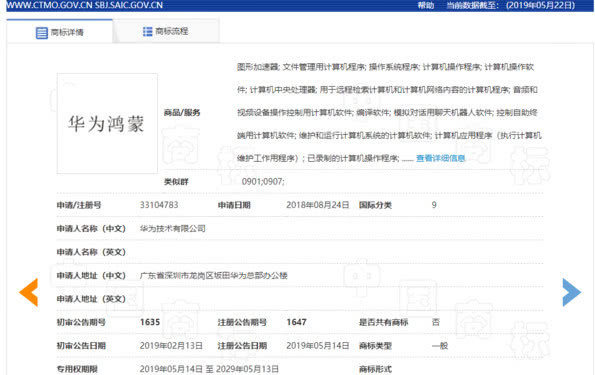The width and height of the screenshot is (595, 375).
Task: Click the 注册公告日期 label
Action: point(242,346)
